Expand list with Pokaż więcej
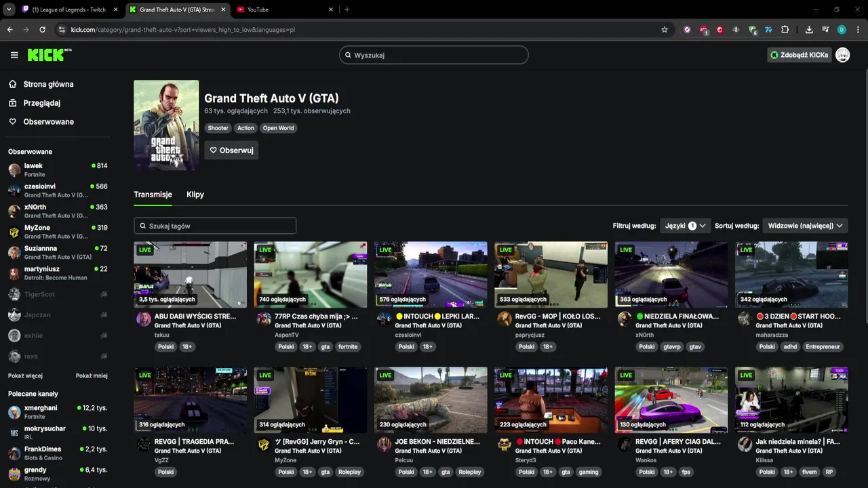This screenshot has width=868, height=488. [x=25, y=375]
